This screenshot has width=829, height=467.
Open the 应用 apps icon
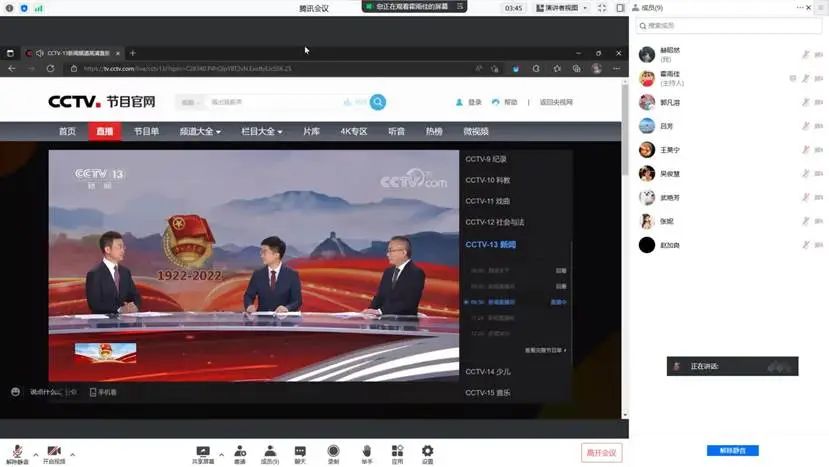tap(397, 452)
